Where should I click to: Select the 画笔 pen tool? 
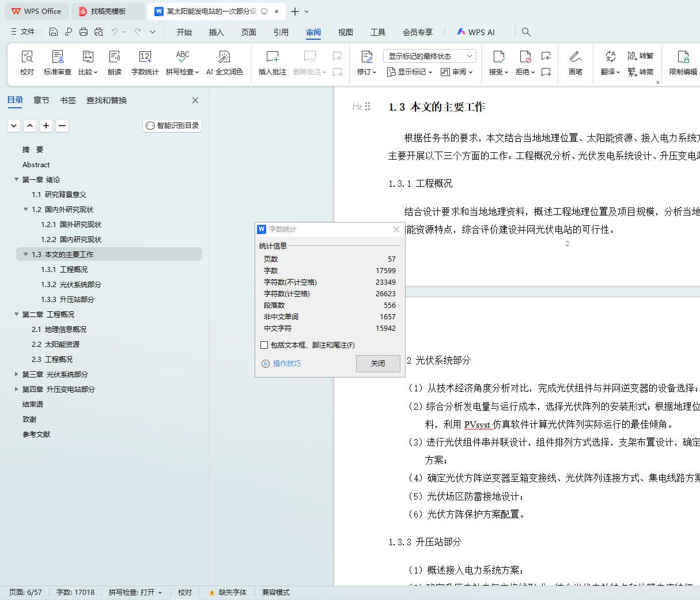(x=575, y=62)
